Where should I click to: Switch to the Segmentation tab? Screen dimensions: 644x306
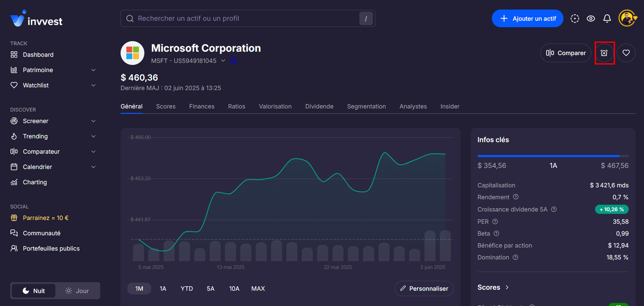366,106
